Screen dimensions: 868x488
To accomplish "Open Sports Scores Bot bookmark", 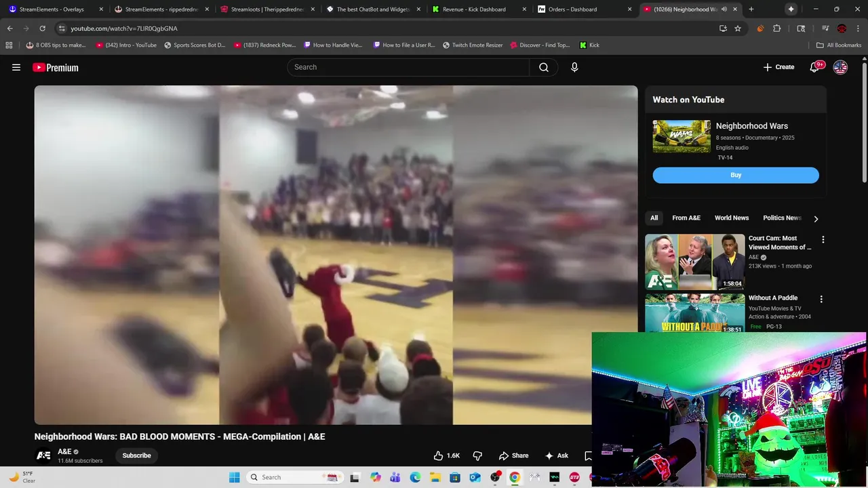I will [x=195, y=45].
